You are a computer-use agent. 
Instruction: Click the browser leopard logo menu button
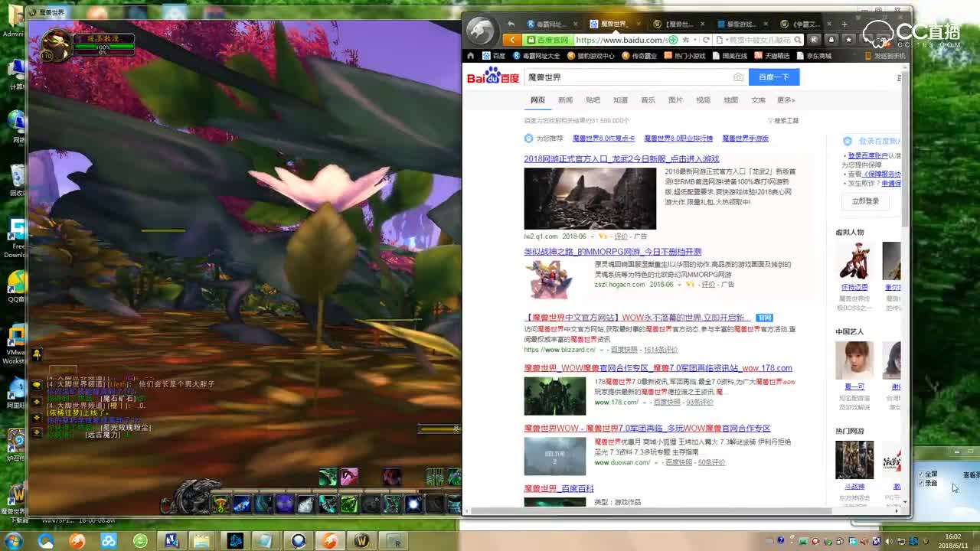pos(481,31)
